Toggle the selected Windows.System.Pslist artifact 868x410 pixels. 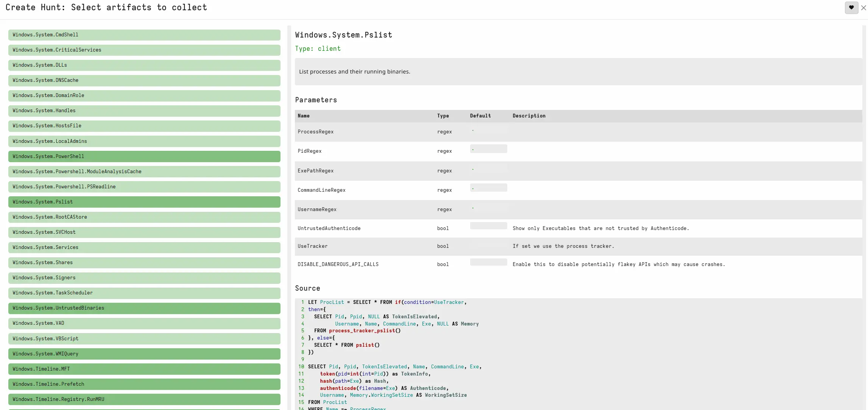[144, 202]
